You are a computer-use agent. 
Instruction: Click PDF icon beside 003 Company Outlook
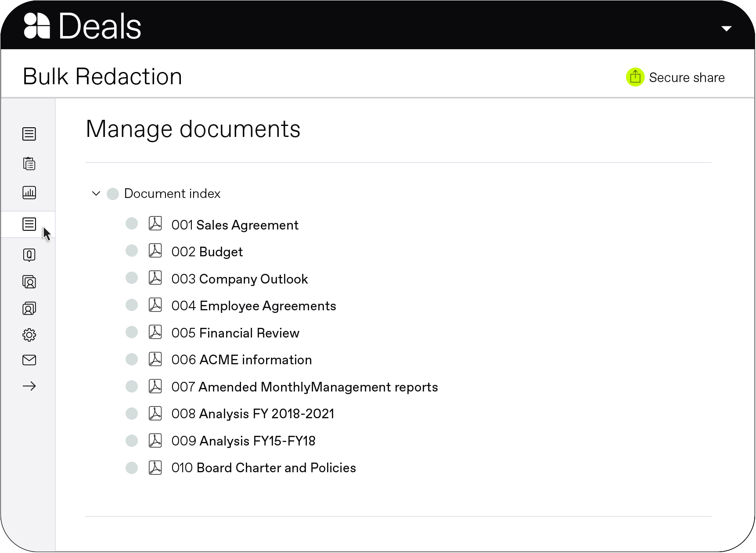tap(155, 278)
